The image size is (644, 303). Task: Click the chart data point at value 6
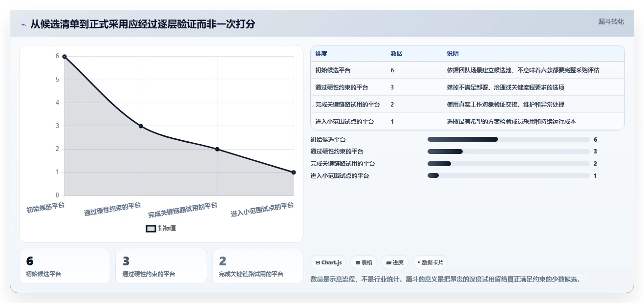coord(64,57)
